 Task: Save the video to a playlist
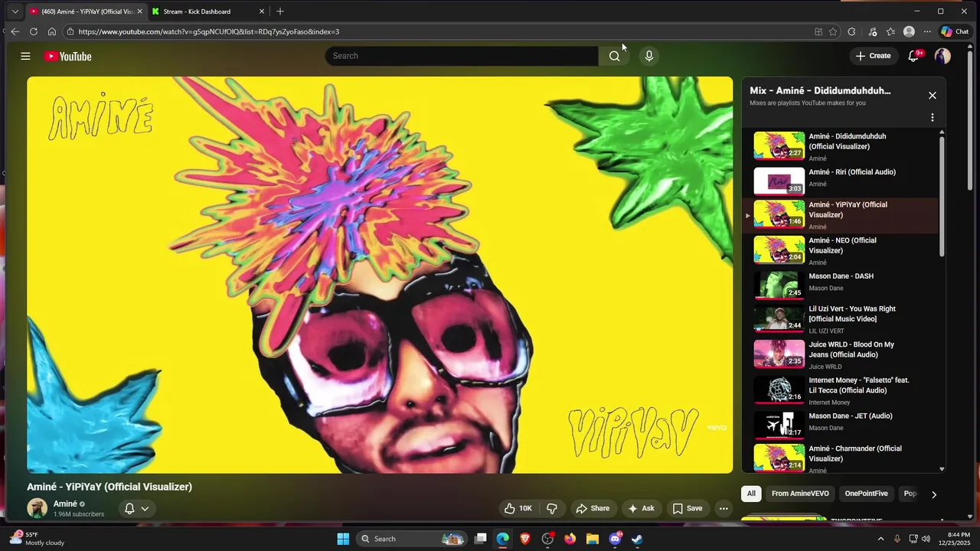click(687, 508)
